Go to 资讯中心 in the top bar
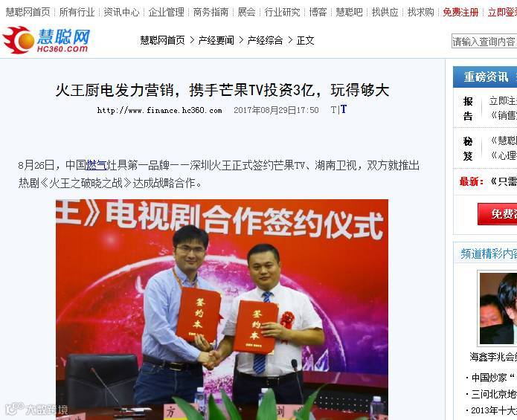The width and height of the screenshot is (517, 420). pos(121,12)
